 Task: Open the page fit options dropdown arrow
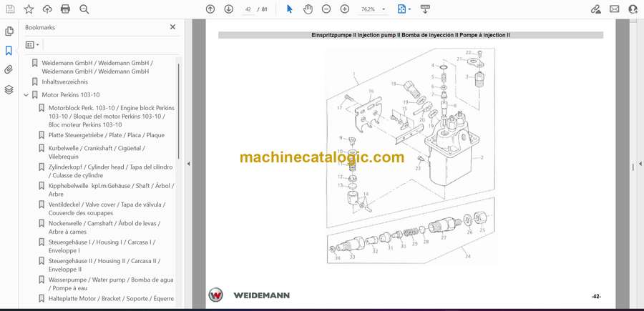point(409,9)
